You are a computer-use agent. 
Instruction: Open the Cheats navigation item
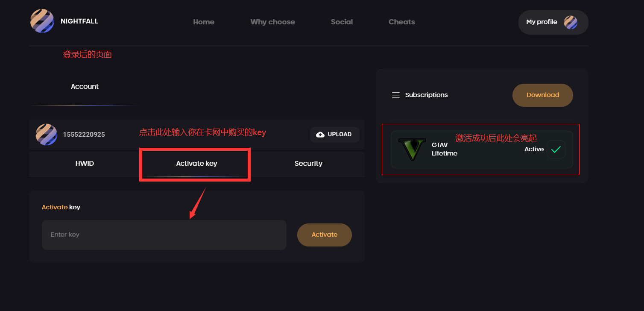(x=401, y=22)
